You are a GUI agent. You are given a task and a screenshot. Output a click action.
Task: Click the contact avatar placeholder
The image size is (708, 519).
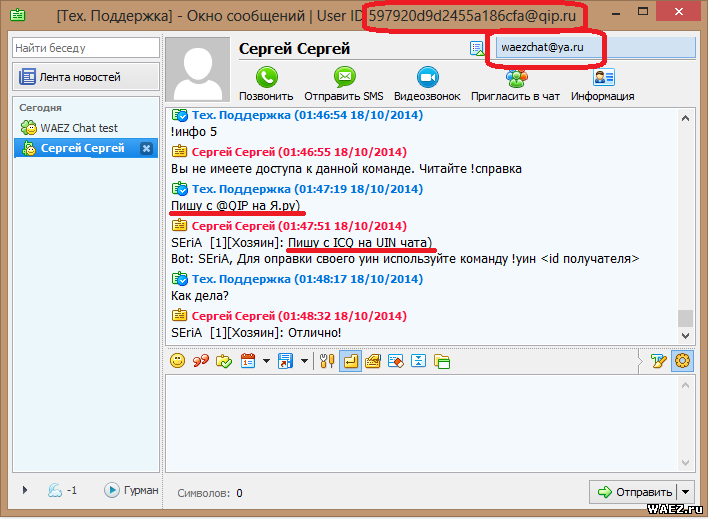click(x=198, y=69)
